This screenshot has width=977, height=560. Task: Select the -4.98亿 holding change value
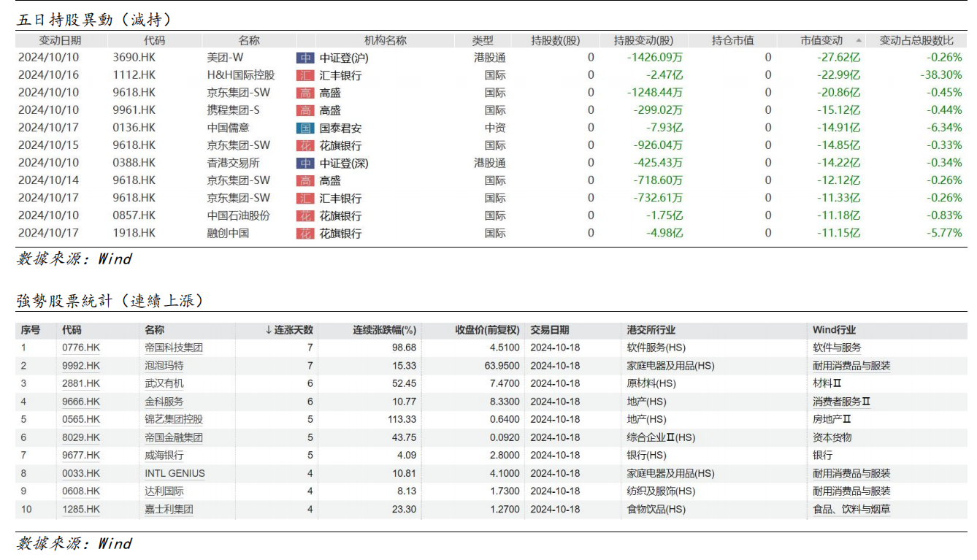coord(663,233)
